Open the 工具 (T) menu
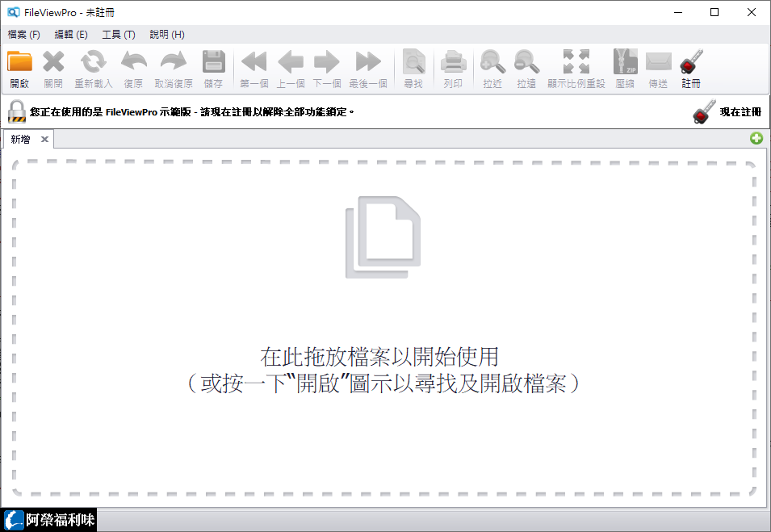 [x=119, y=35]
